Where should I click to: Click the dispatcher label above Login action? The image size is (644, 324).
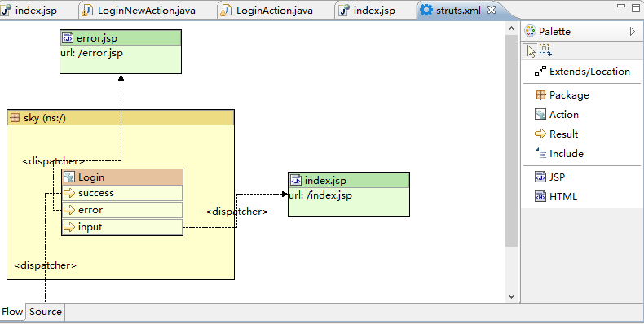click(53, 161)
